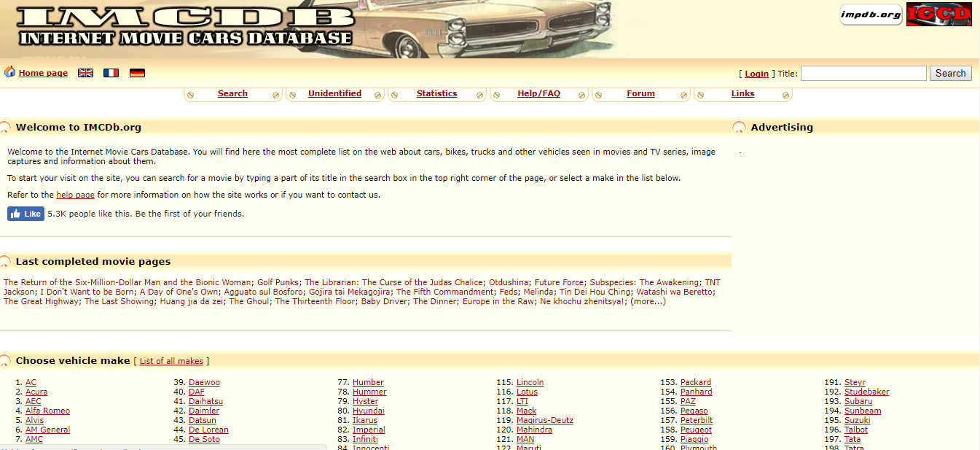Open the Statistics menu tab

436,93
